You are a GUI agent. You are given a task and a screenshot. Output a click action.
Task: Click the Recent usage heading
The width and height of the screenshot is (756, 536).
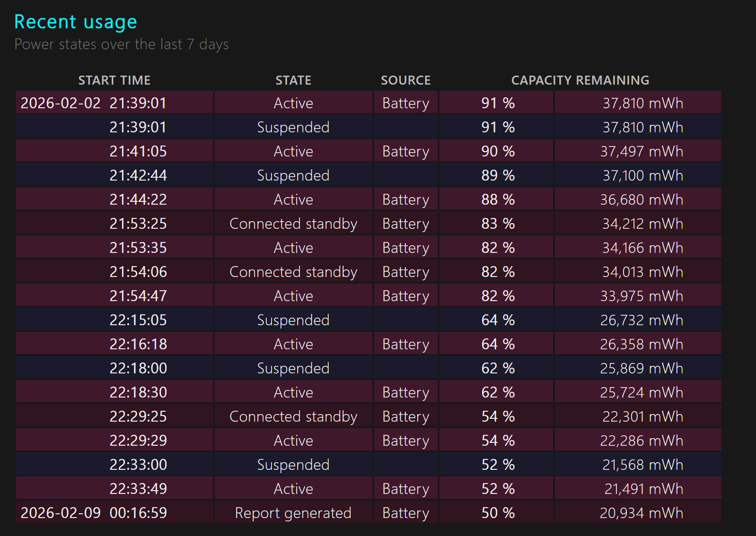[76, 22]
